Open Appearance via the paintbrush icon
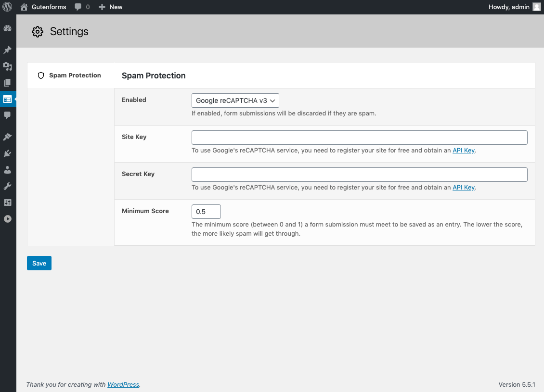This screenshot has height=392, width=544. tap(7, 137)
